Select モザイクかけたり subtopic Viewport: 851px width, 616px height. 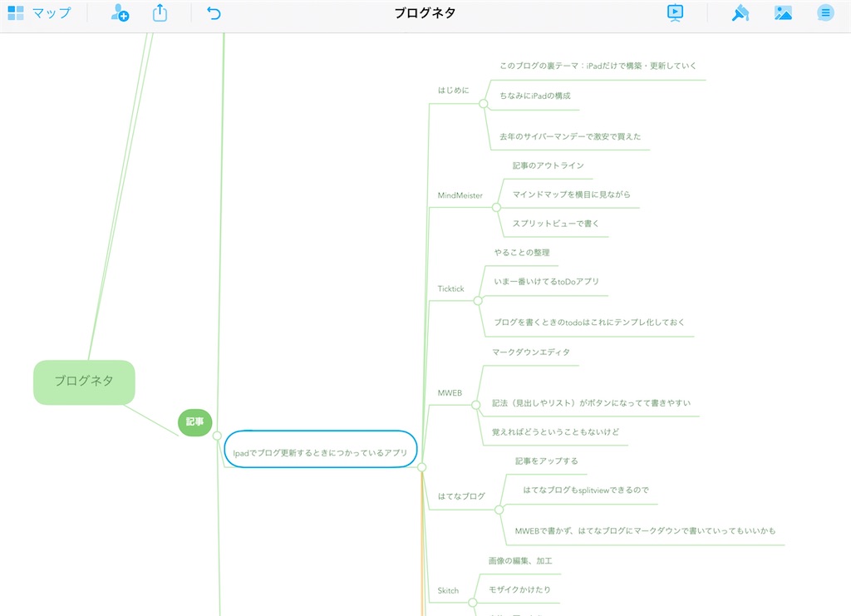(519, 589)
